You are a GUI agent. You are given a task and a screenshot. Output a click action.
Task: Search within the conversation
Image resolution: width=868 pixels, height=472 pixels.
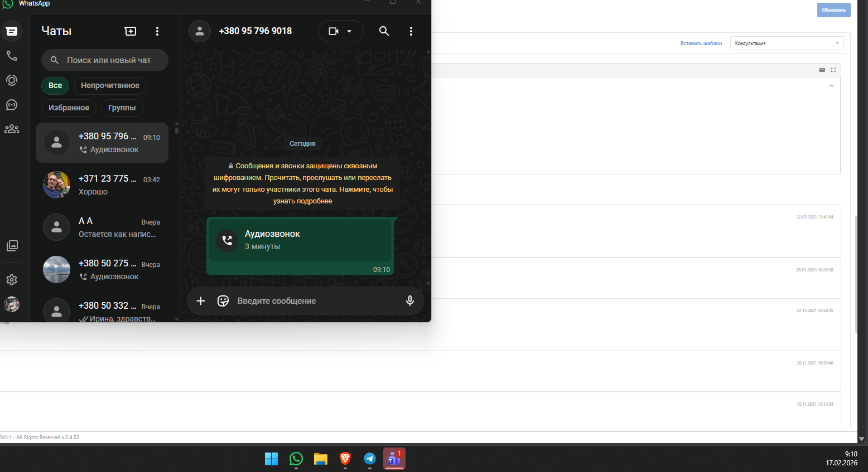pyautogui.click(x=384, y=31)
